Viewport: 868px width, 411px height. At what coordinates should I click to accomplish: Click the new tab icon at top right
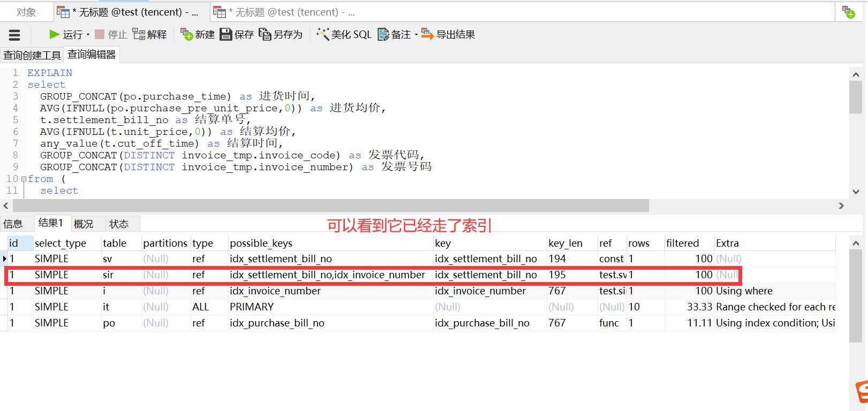coord(848,12)
